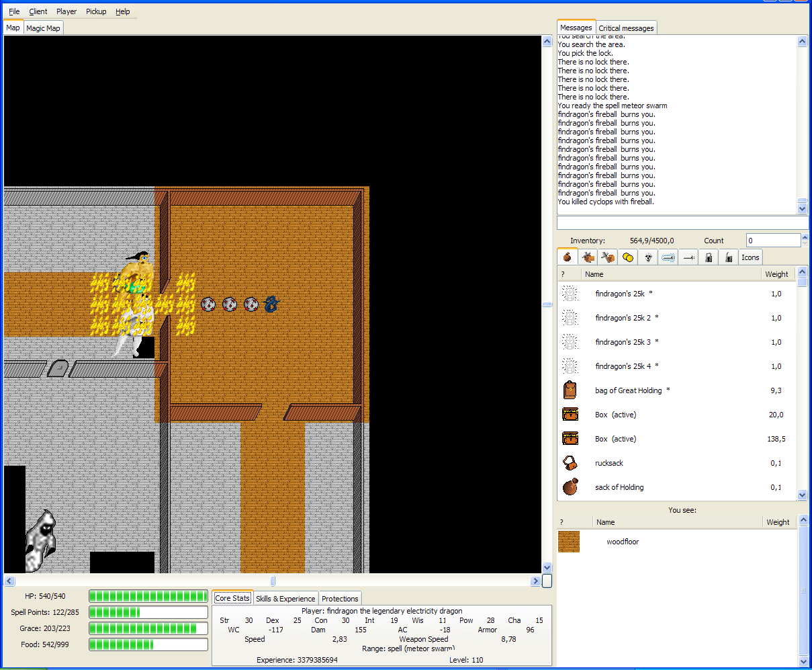Screen dimensions: 812x670
Task: Open the applied items inventory tab
Action: click(588, 257)
